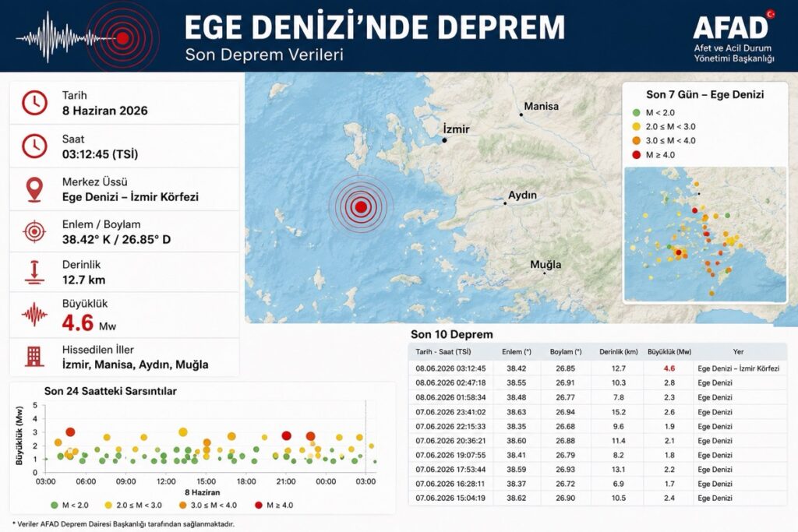The image size is (798, 532).
Task: Click the Aydın city label on the map
Action: [x=522, y=196]
